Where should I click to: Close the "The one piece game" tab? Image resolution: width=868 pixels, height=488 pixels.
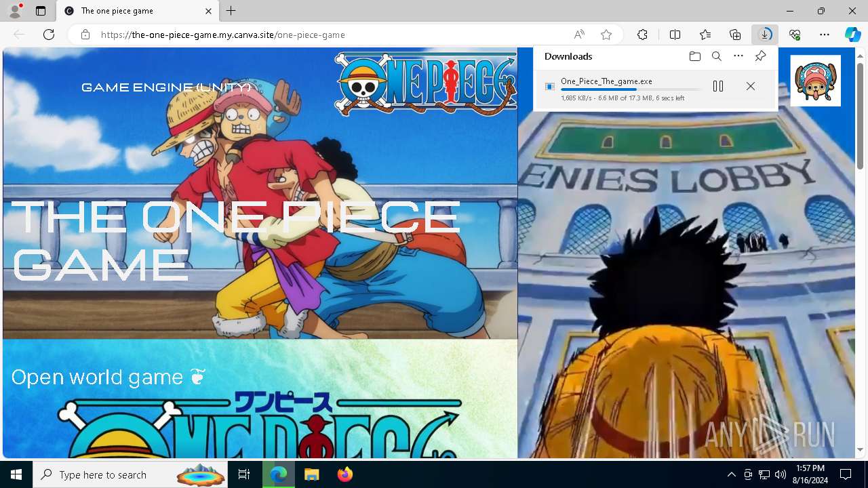click(x=209, y=11)
